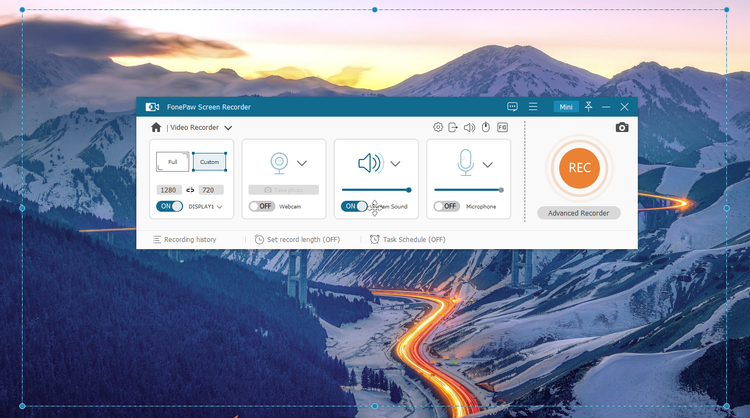Click the Home icon
This screenshot has height=418, width=750.
coord(156,127)
